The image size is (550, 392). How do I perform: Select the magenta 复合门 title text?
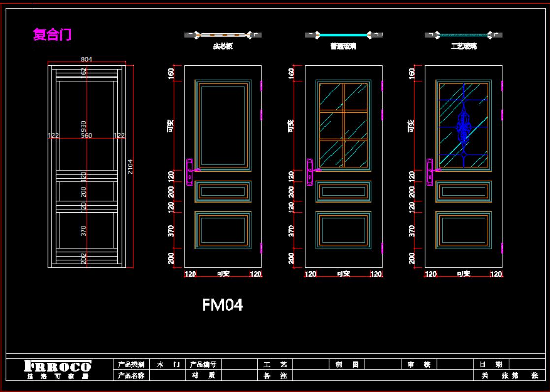pyautogui.click(x=52, y=34)
